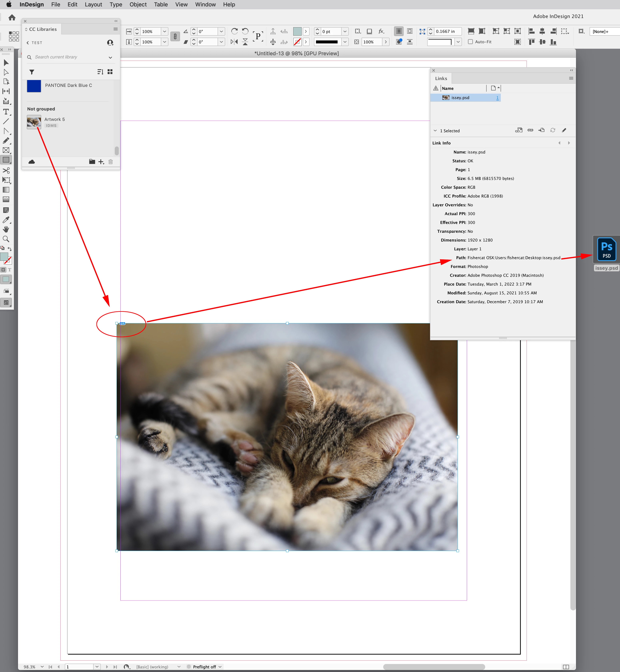The height and width of the screenshot is (672, 620).
Task: Go back to libraries from TEST
Action: [28, 43]
